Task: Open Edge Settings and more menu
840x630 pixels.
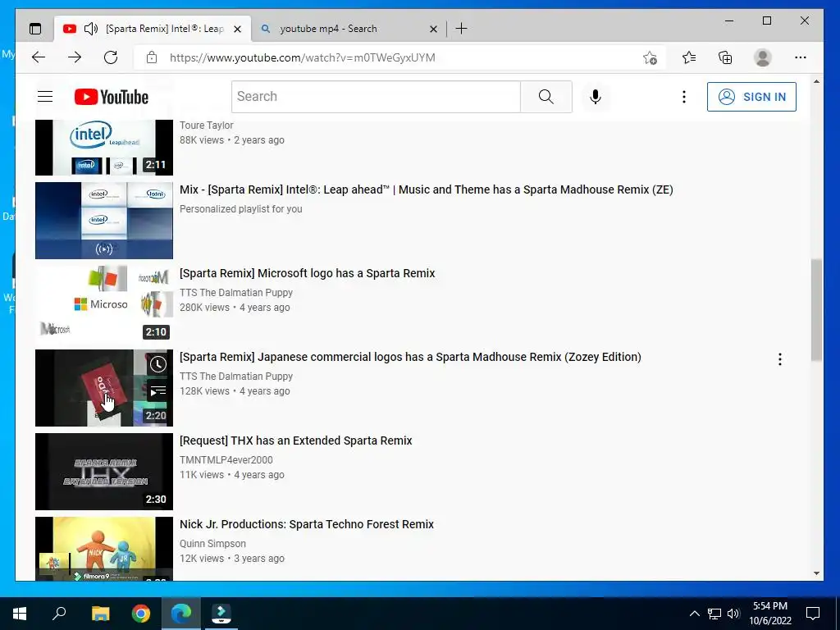Action: pyautogui.click(x=801, y=57)
